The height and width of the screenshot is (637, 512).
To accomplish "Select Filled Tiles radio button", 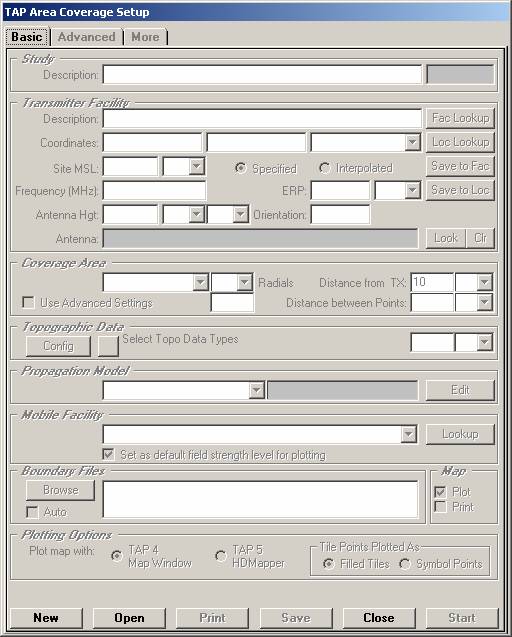I will (x=329, y=563).
